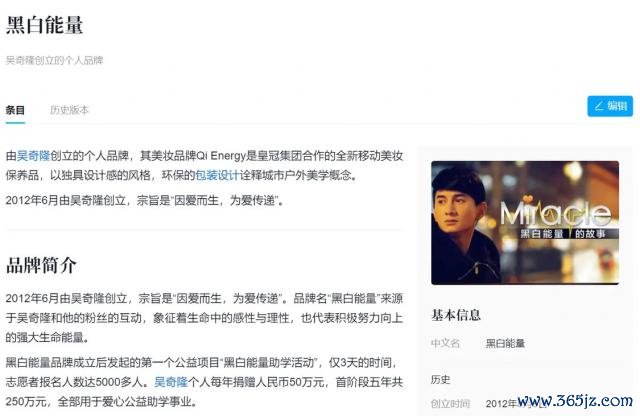The height and width of the screenshot is (416, 640).
Task: Click the www.365jz.com watermark
Action: tap(575, 401)
